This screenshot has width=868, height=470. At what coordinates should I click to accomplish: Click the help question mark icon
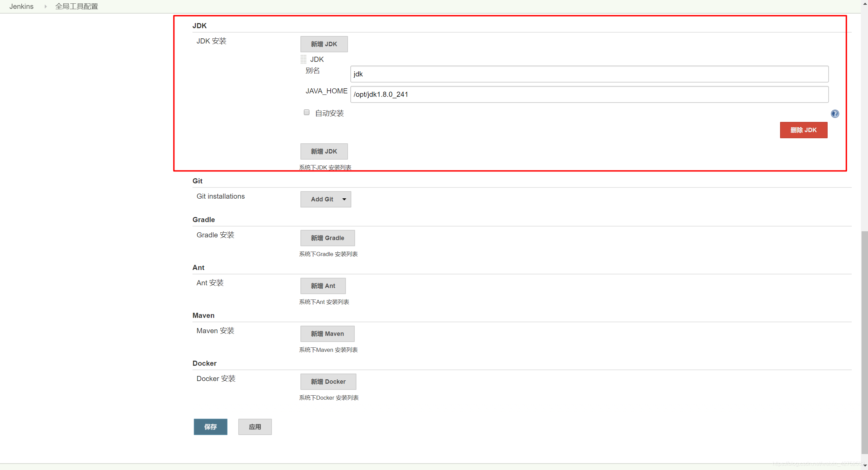click(x=835, y=114)
